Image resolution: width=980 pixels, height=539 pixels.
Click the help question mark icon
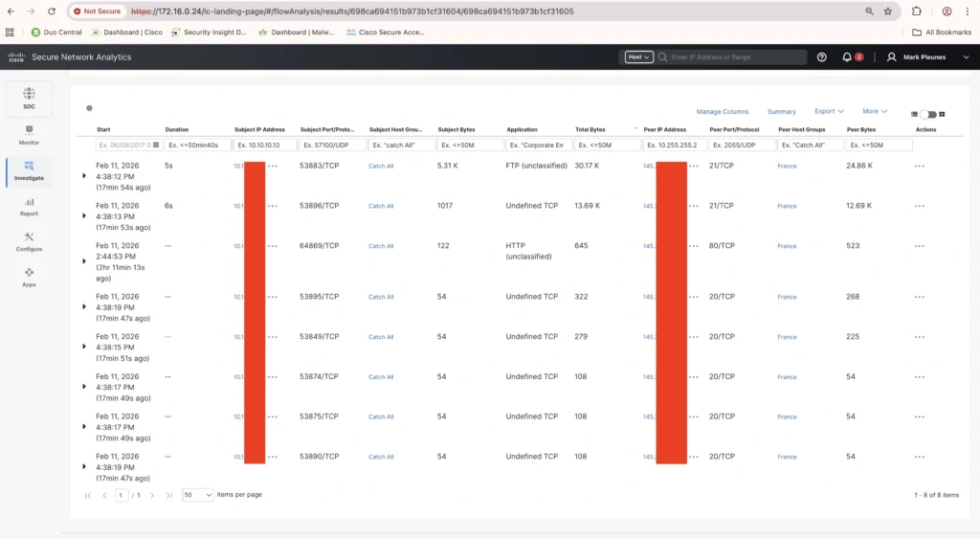click(x=822, y=57)
